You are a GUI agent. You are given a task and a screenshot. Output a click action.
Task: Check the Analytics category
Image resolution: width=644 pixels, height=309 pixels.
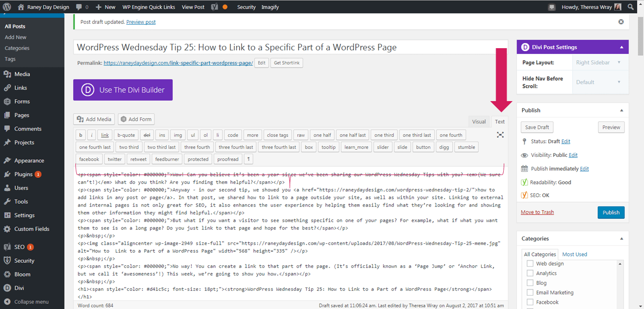coord(530,273)
